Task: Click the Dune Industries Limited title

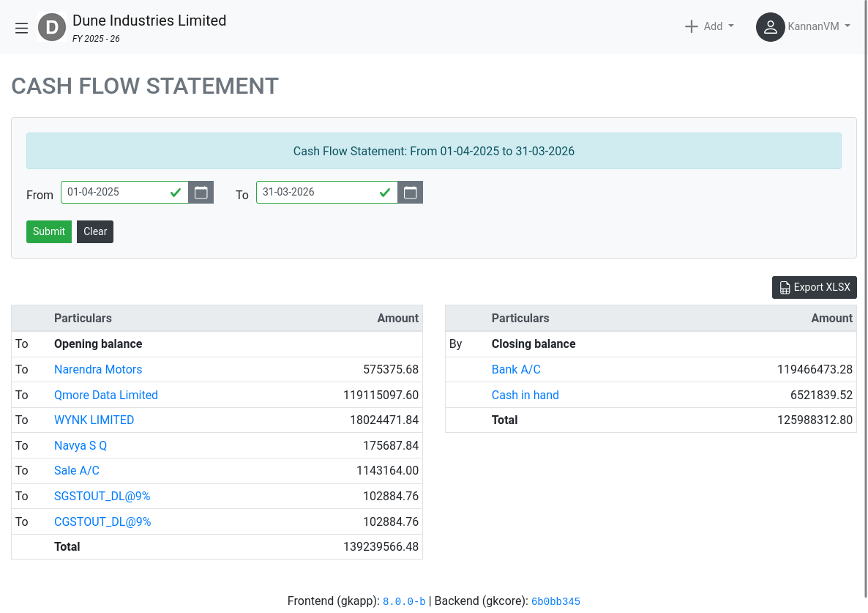Action: (x=149, y=21)
